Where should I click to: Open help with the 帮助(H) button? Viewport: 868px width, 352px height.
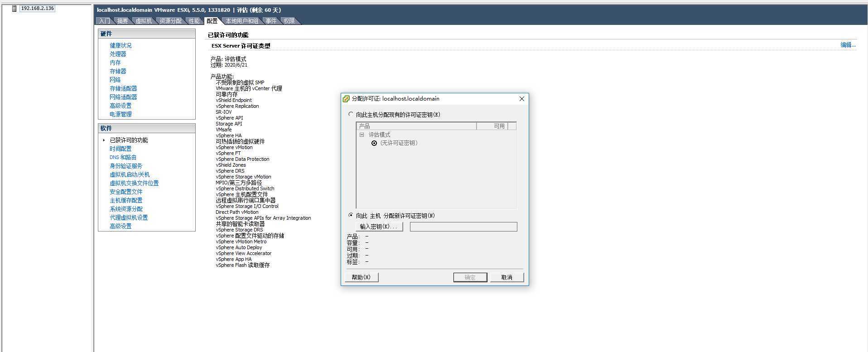click(x=361, y=277)
